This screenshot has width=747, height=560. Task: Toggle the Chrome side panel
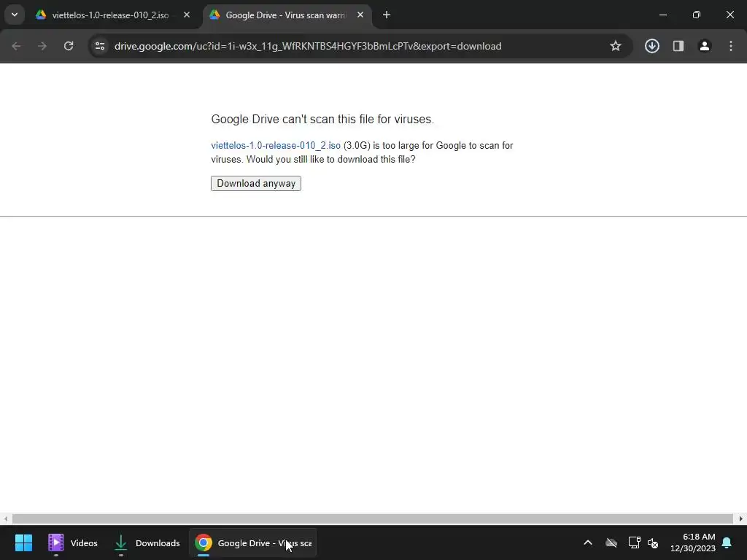pyautogui.click(x=678, y=46)
